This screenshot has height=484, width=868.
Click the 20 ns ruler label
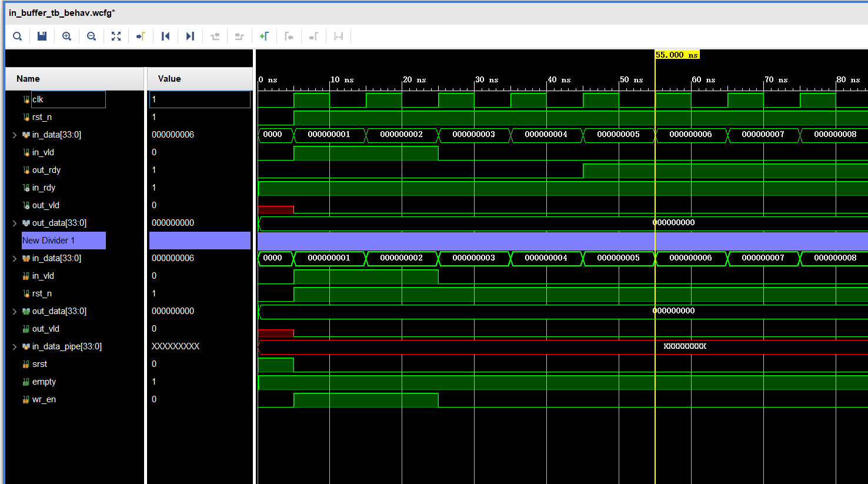[414, 79]
